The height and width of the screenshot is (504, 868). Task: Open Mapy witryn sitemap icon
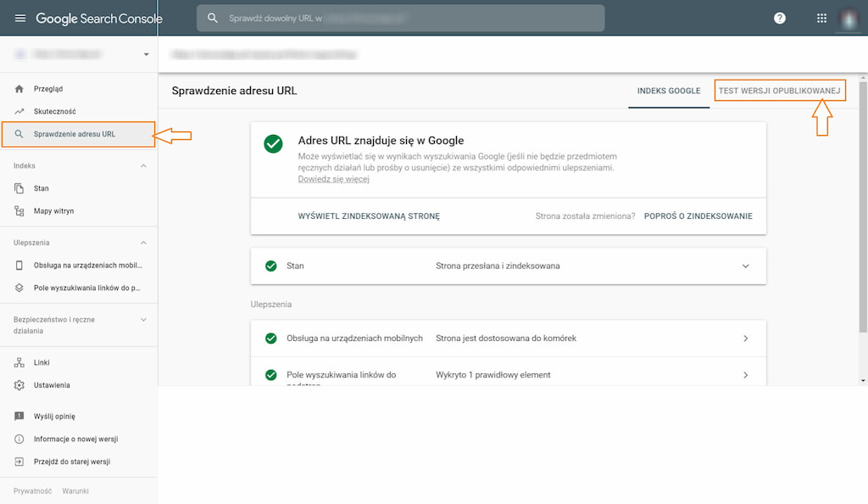tap(19, 211)
